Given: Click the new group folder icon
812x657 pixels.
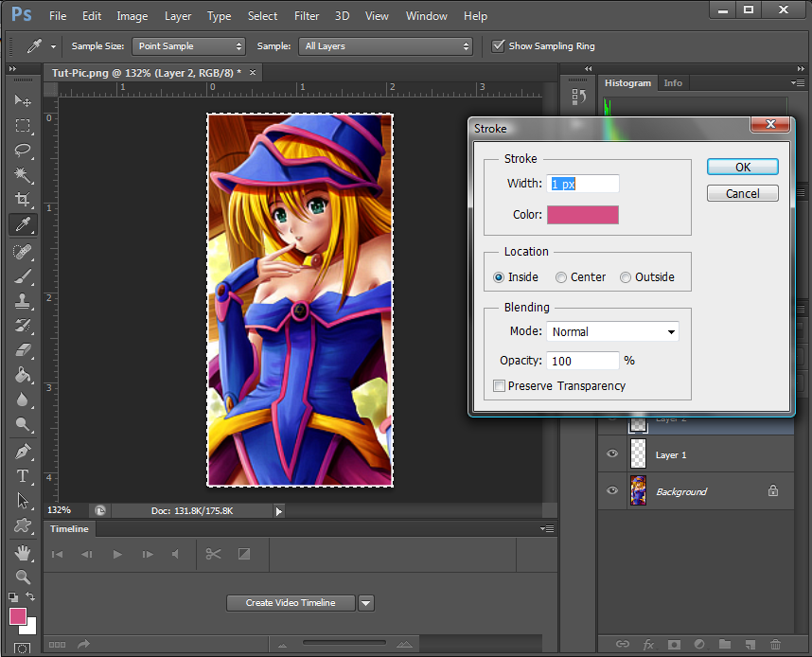Looking at the screenshot, I should click(725, 644).
